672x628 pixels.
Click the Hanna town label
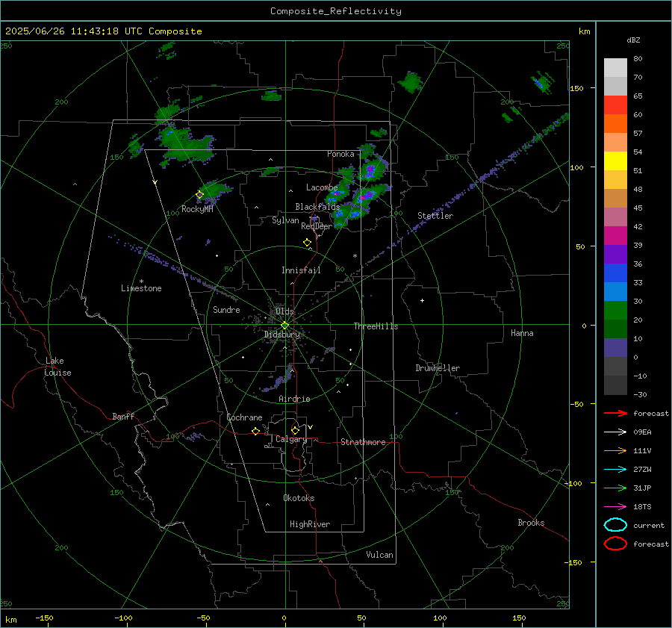click(x=522, y=333)
